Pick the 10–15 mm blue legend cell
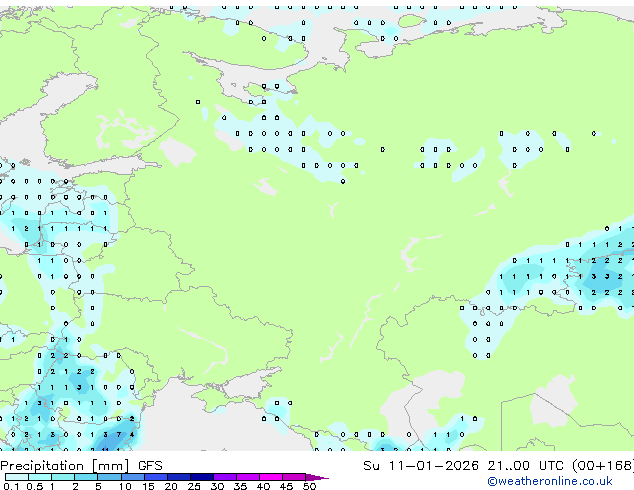 tap(133, 477)
